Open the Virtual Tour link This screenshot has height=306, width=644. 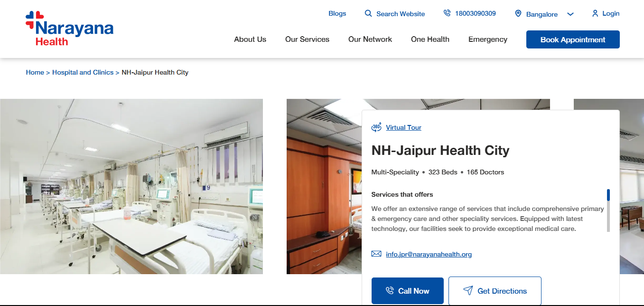(x=403, y=127)
